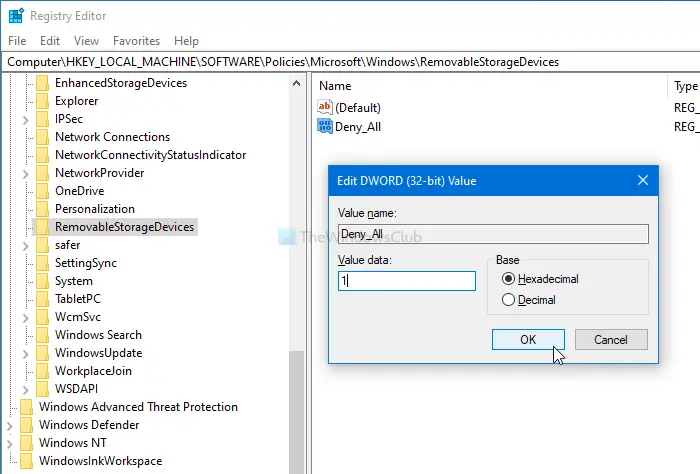This screenshot has width=700, height=474.
Task: Select the Windows Advanced Threat Protection key
Action: pyautogui.click(x=138, y=407)
